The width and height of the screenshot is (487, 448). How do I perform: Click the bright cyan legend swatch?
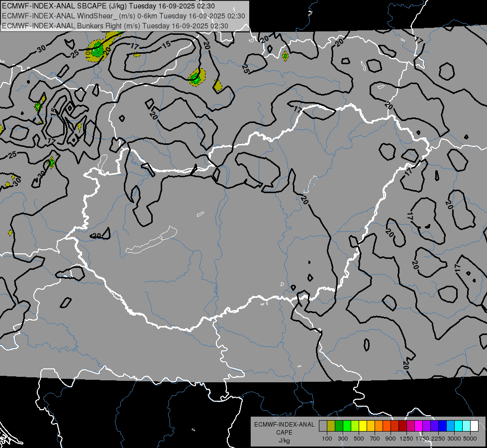pos(459,426)
